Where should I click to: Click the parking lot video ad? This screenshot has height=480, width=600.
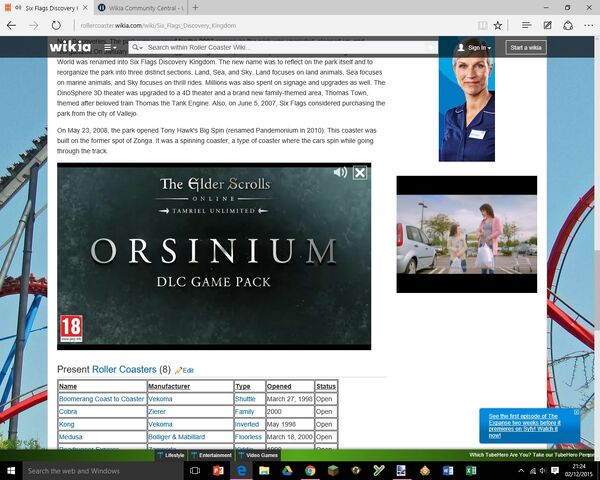click(466, 234)
